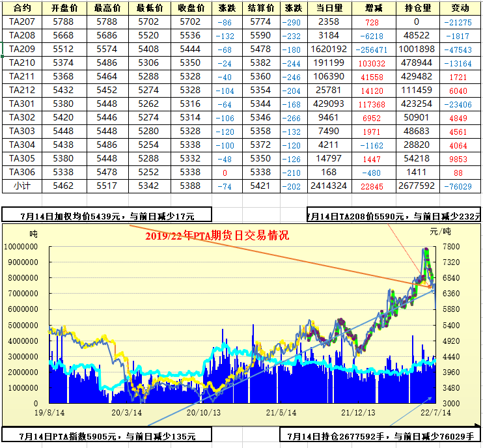Click the 小计 subtotal row label

coord(22,186)
